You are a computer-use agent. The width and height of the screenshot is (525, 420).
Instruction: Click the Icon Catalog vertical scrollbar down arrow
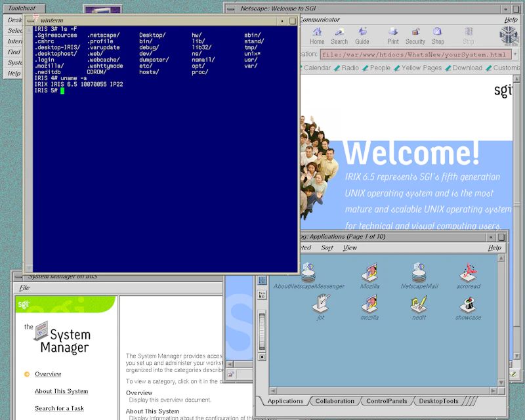pyautogui.click(x=501, y=383)
